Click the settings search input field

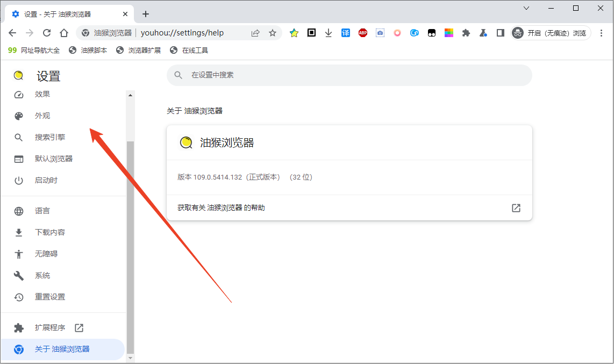pos(348,75)
